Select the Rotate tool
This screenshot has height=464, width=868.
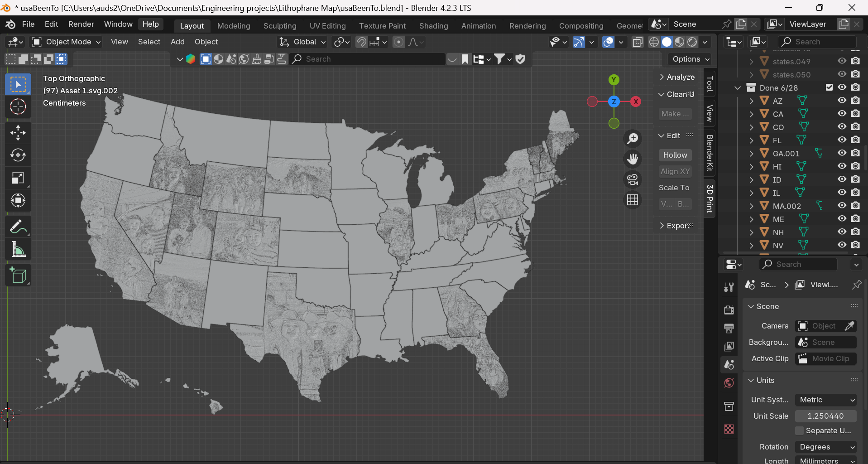18,155
